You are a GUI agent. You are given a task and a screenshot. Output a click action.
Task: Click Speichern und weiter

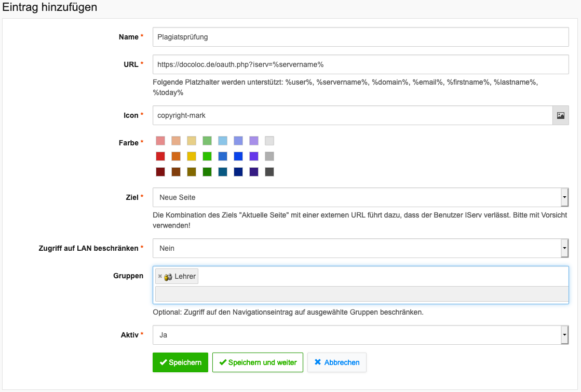pos(258,362)
